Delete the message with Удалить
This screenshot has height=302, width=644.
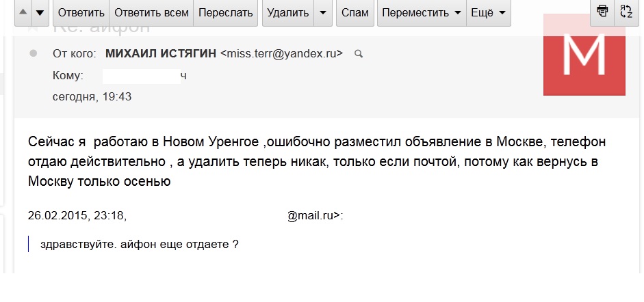point(287,13)
